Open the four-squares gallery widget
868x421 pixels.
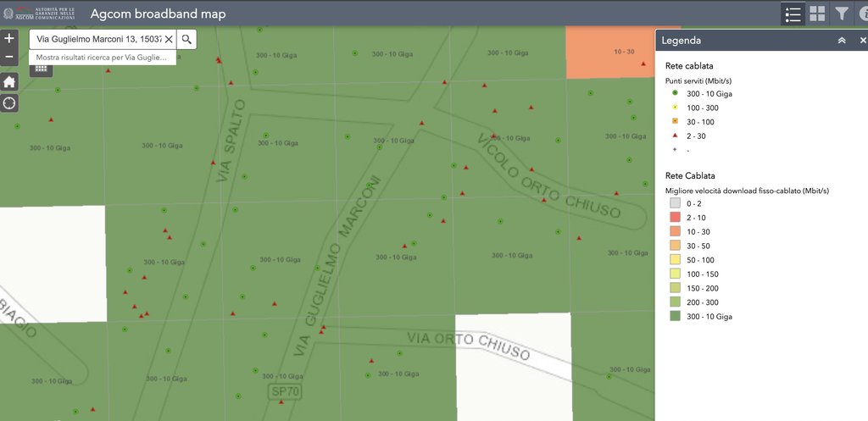pos(817,14)
